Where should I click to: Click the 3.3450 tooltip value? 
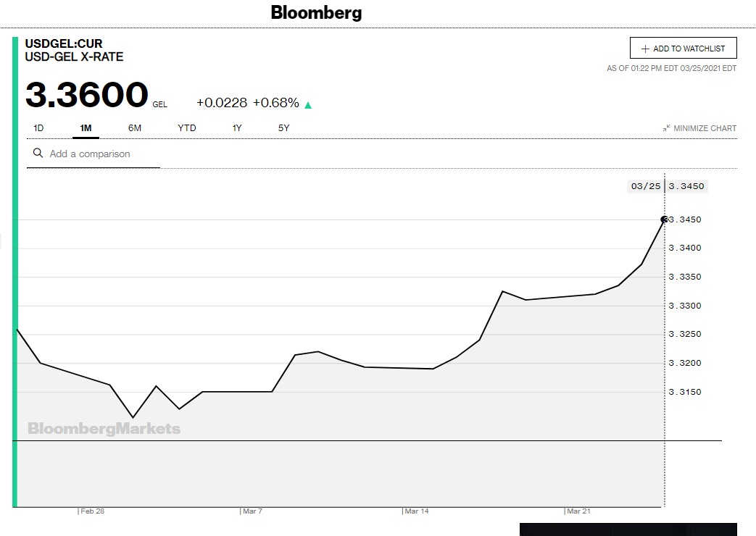(686, 186)
